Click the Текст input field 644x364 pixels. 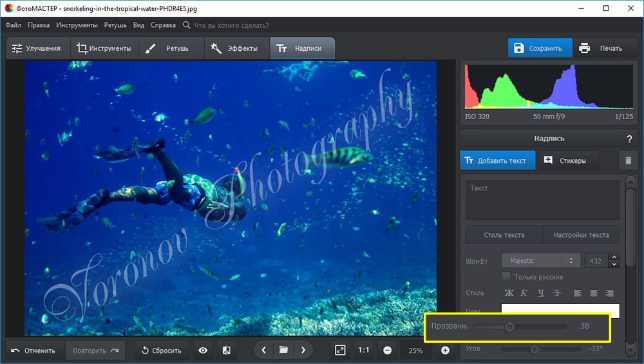[x=542, y=200]
